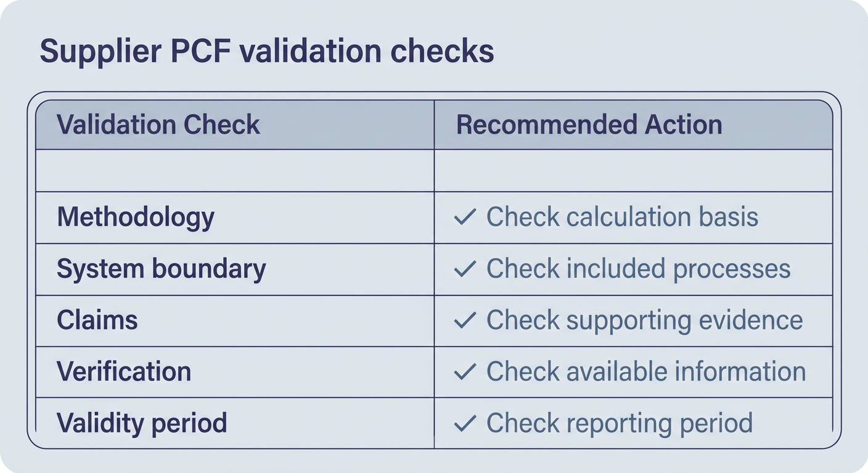Click the Verification row label
Image resolution: width=868 pixels, height=473 pixels.
point(124,371)
